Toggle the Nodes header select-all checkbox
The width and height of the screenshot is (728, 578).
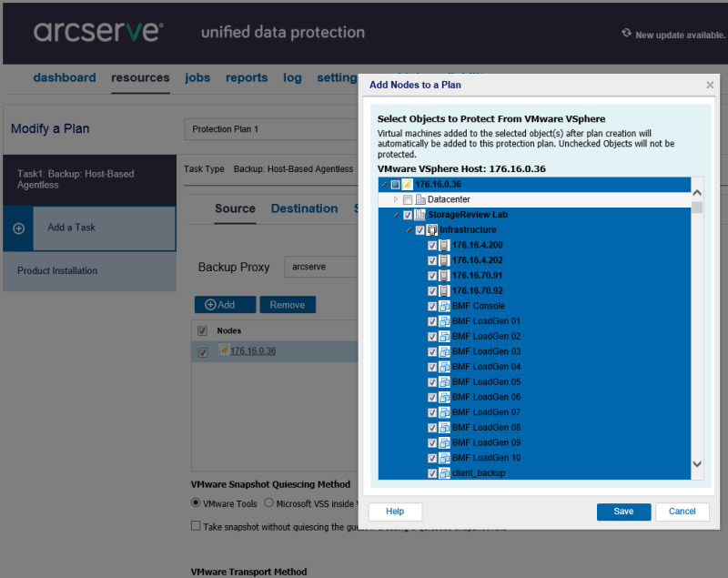(202, 331)
